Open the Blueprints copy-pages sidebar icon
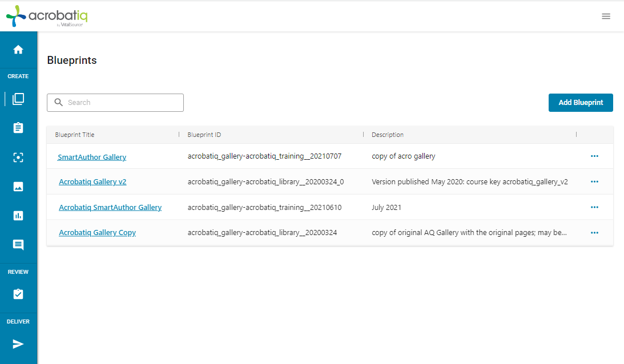The image size is (624, 364). click(18, 99)
